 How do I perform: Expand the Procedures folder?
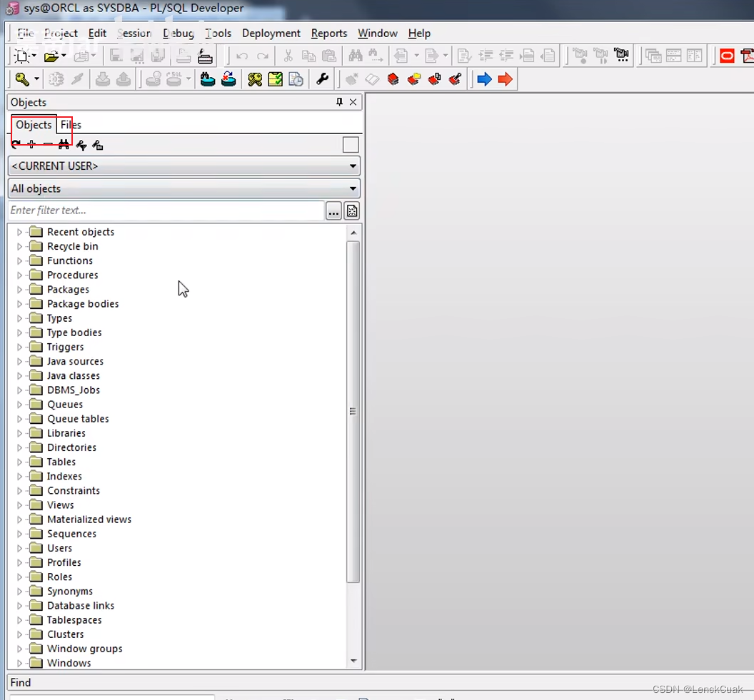(19, 275)
